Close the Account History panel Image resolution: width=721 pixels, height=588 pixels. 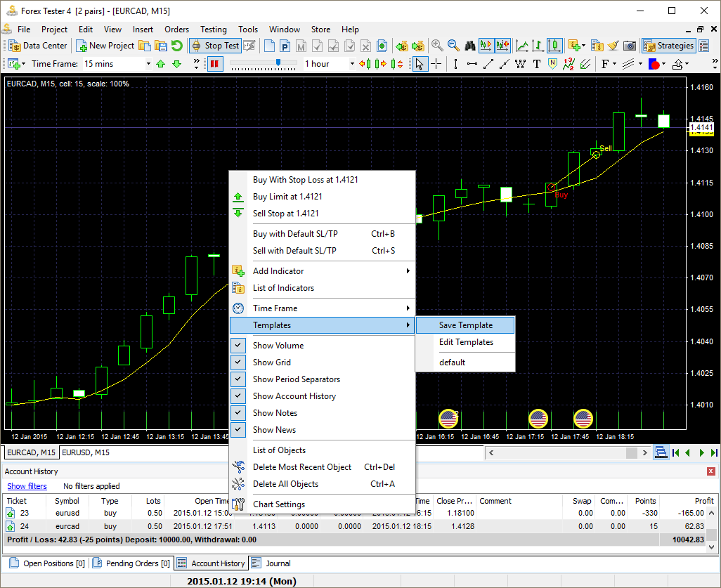pyautogui.click(x=711, y=471)
